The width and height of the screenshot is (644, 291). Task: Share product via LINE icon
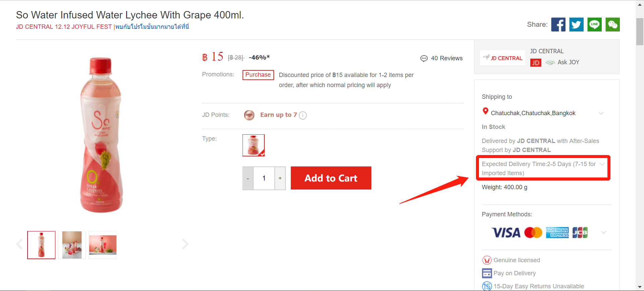pos(594,24)
